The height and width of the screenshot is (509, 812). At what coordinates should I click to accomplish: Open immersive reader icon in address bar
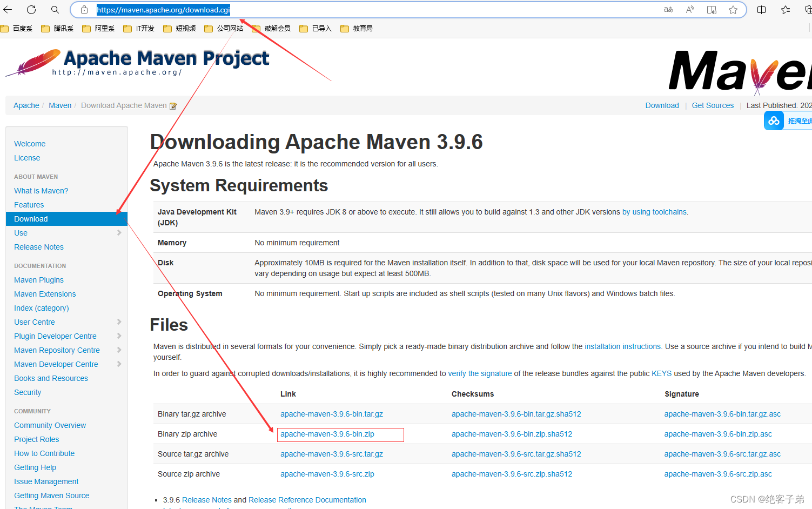pos(712,10)
